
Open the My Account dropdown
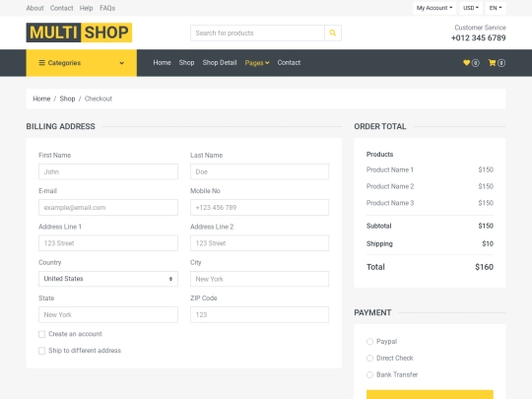click(434, 8)
